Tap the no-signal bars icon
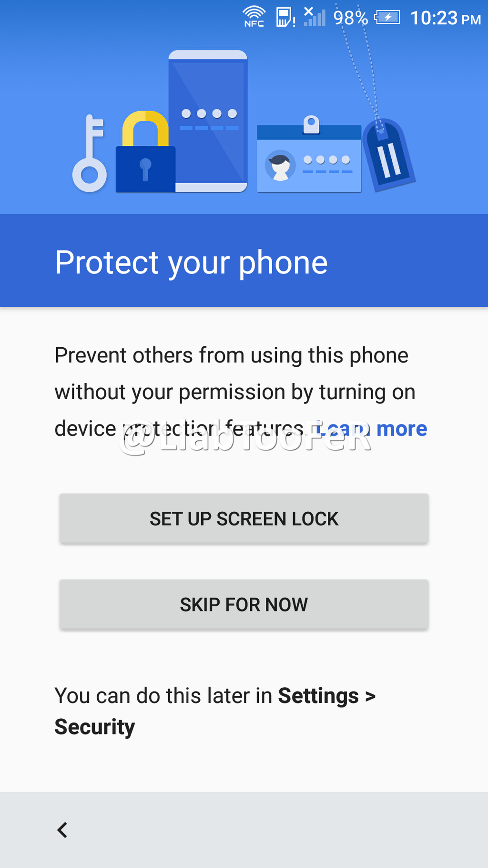This screenshot has height=868, width=488. click(x=315, y=17)
